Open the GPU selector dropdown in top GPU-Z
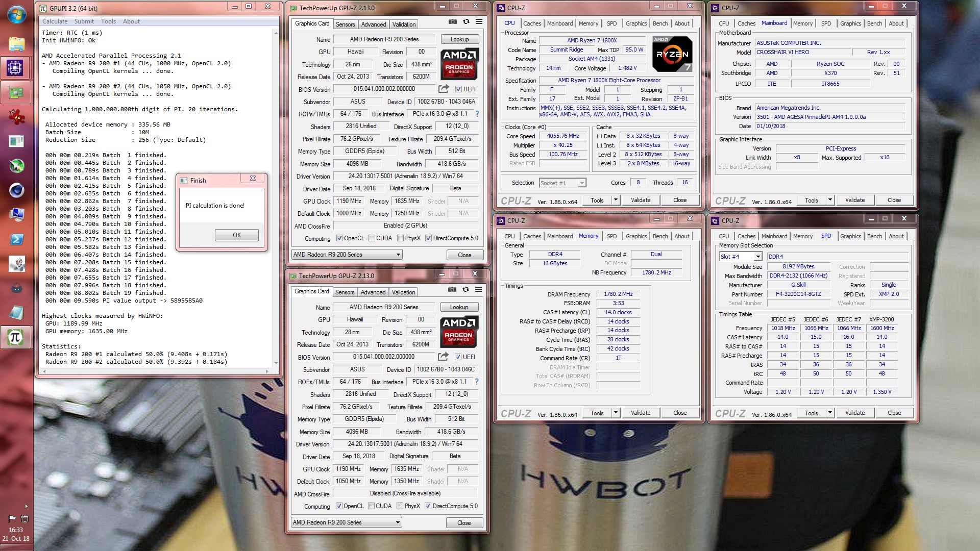Screen dimensions: 980x551 [347, 255]
